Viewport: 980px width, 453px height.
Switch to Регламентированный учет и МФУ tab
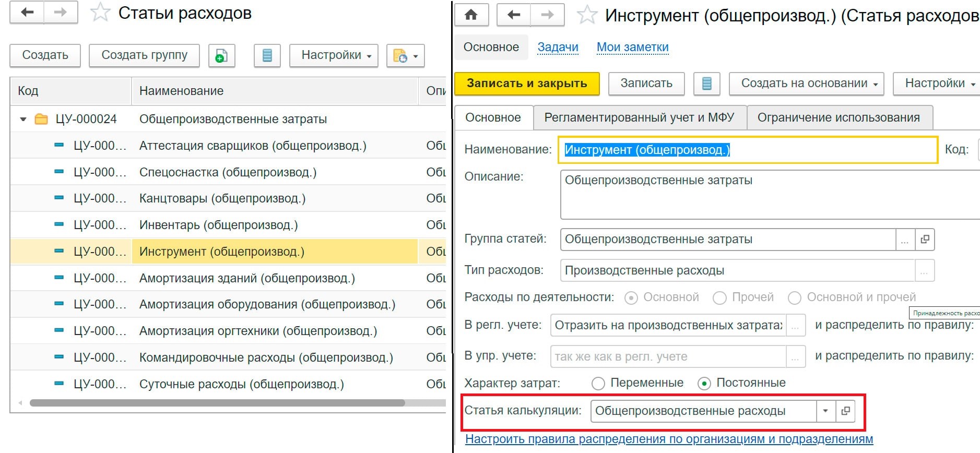639,117
